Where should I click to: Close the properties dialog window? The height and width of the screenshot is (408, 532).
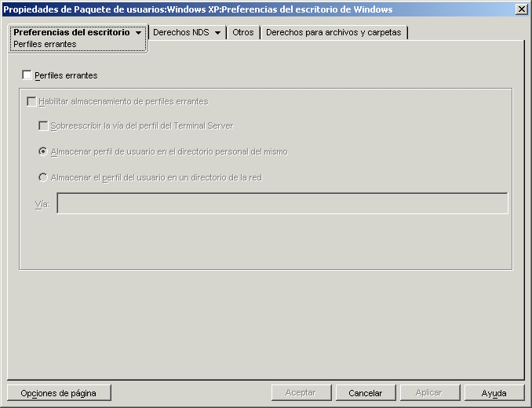pyautogui.click(x=521, y=9)
